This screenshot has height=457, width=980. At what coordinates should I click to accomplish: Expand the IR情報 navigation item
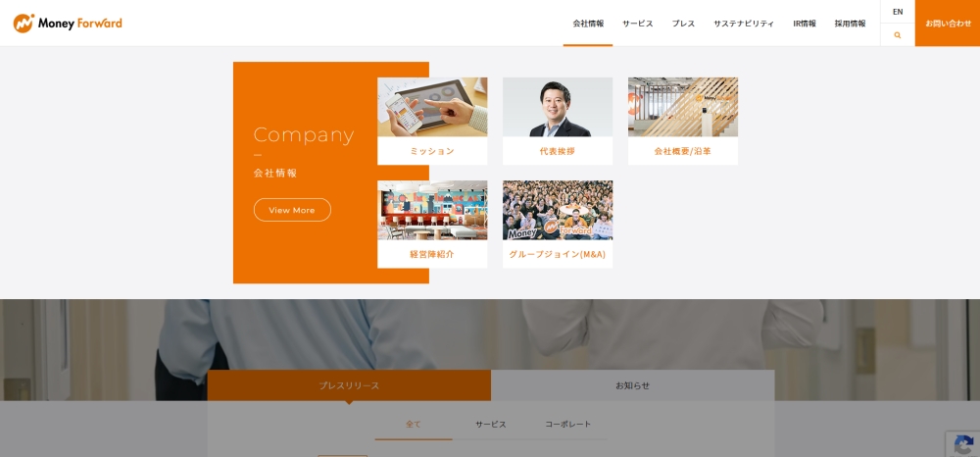tap(804, 24)
